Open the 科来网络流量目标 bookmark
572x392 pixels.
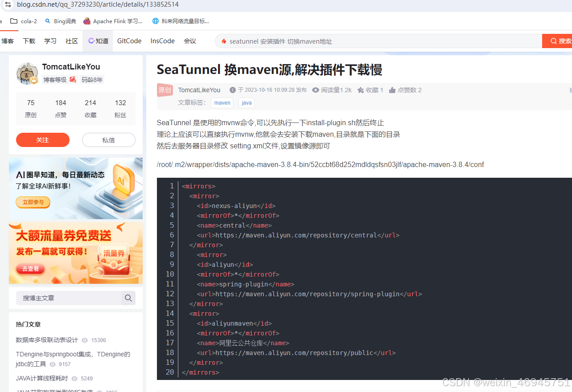[181, 21]
